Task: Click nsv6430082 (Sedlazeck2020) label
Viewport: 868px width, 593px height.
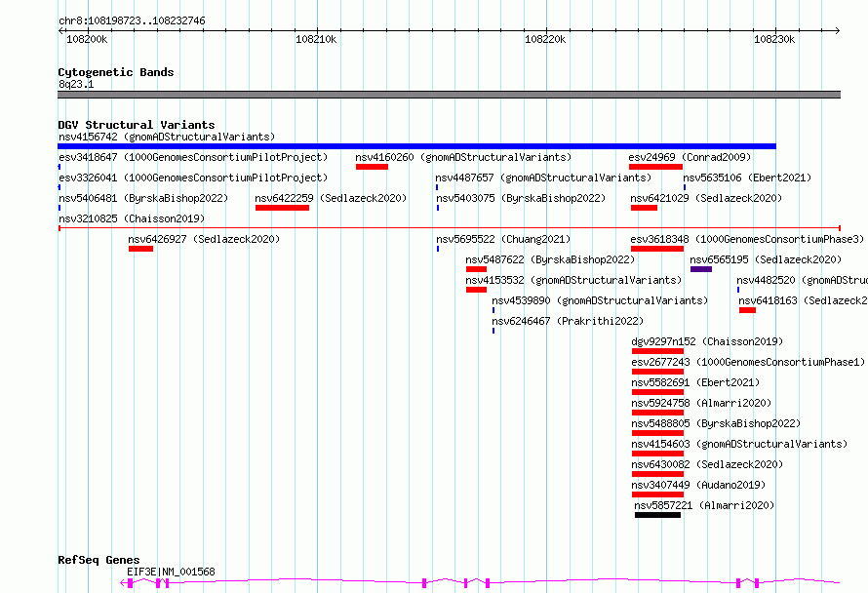Action: tap(707, 464)
